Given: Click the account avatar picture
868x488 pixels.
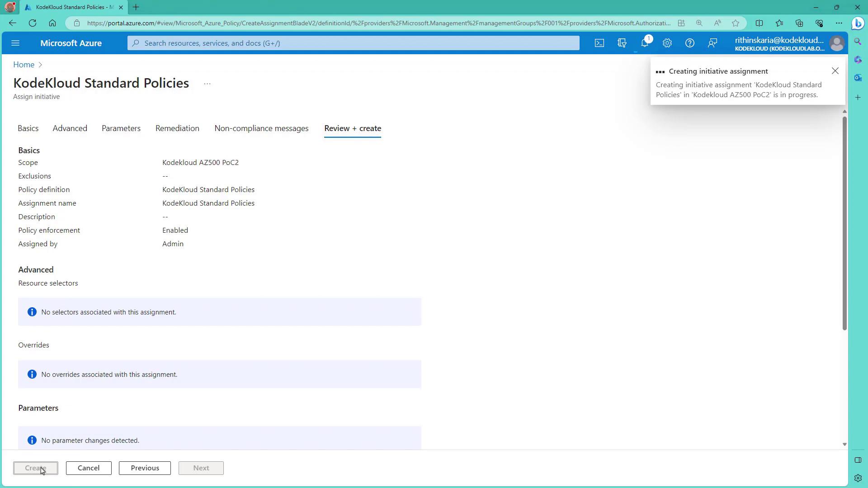Looking at the screenshot, I should pyautogui.click(x=837, y=43).
